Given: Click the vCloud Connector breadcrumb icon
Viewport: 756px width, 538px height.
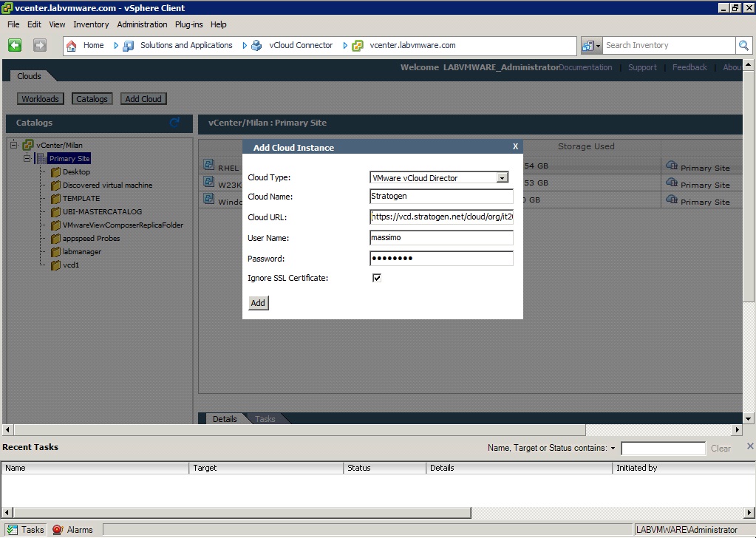Looking at the screenshot, I should click(x=256, y=46).
